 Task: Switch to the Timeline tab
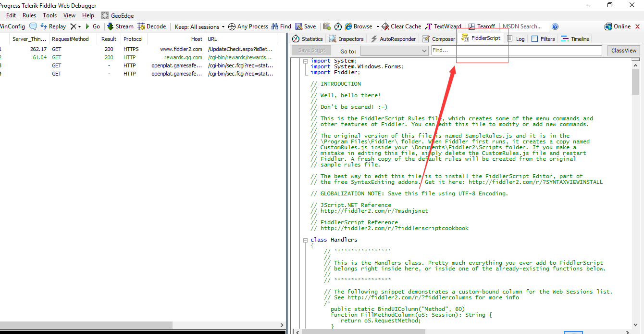[x=575, y=39]
